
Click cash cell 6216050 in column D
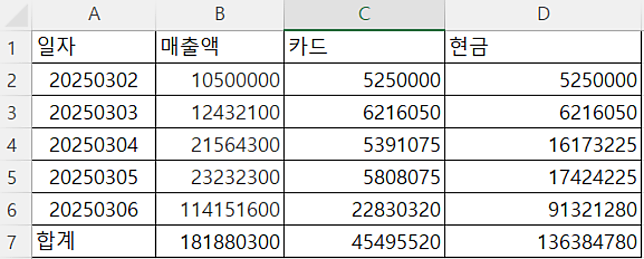[544, 112]
